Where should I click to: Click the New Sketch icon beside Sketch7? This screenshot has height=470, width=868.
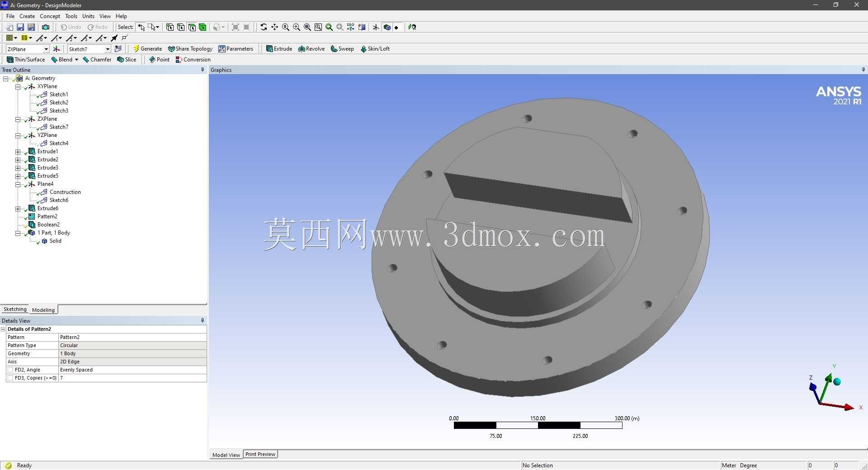[x=118, y=49]
